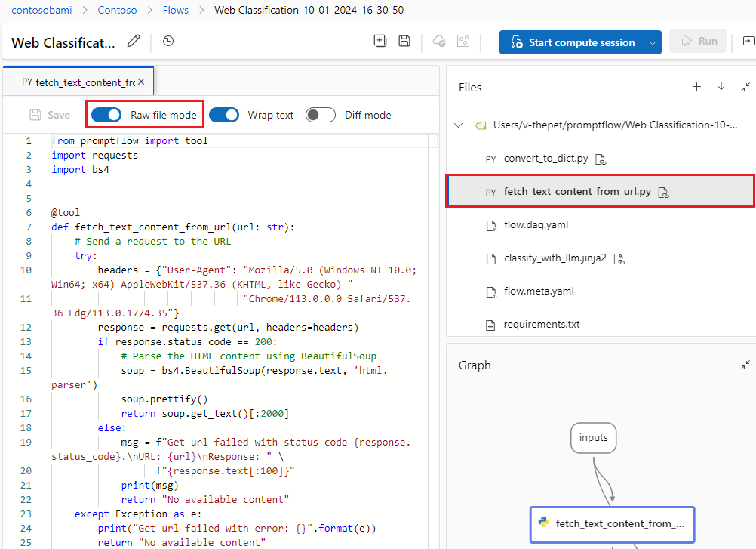Open convert_to_dict.py in the file list

[545, 159]
